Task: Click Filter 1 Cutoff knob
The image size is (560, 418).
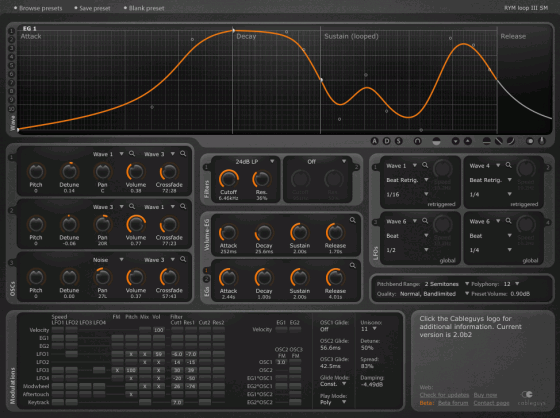Action: pyautogui.click(x=228, y=179)
